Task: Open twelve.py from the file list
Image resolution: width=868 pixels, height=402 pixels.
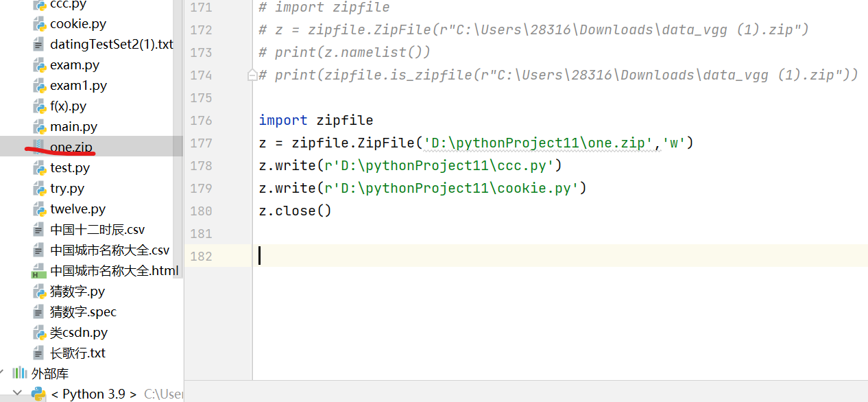Action: (77, 209)
